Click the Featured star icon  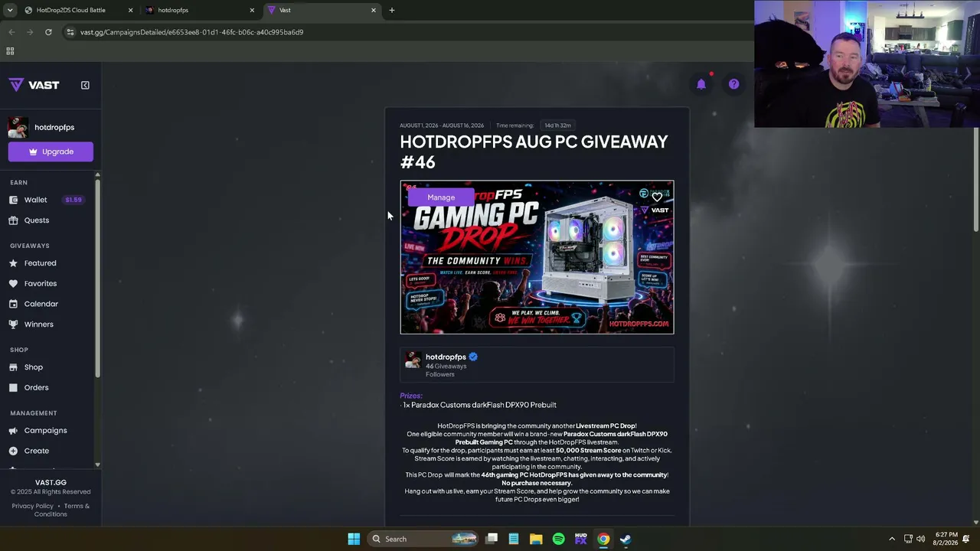click(13, 263)
